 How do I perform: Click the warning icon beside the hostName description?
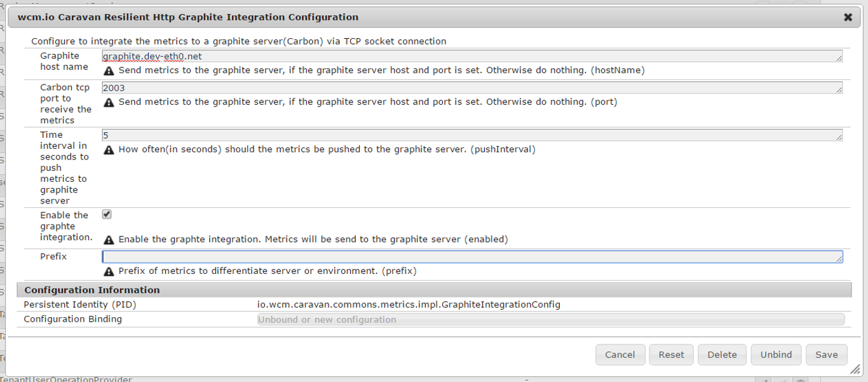pos(109,70)
